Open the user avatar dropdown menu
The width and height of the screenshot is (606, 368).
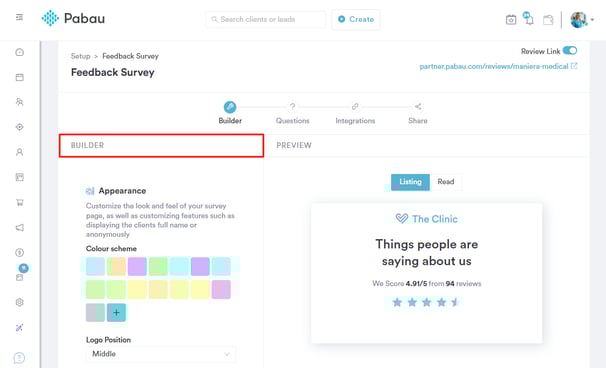(582, 20)
